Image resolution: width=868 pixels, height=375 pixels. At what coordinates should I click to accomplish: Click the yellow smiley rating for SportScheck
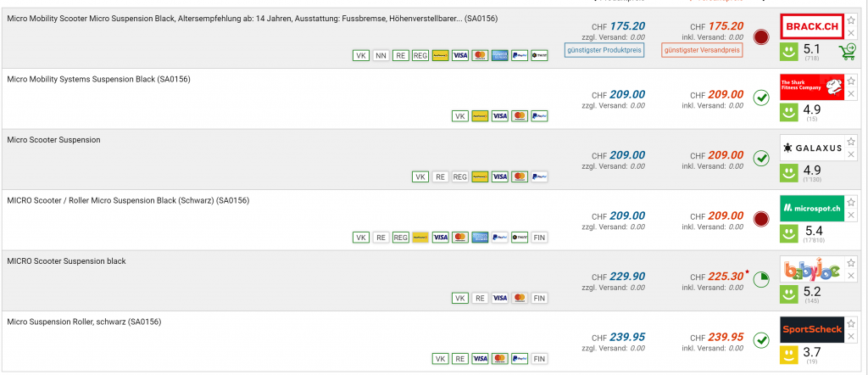click(788, 354)
